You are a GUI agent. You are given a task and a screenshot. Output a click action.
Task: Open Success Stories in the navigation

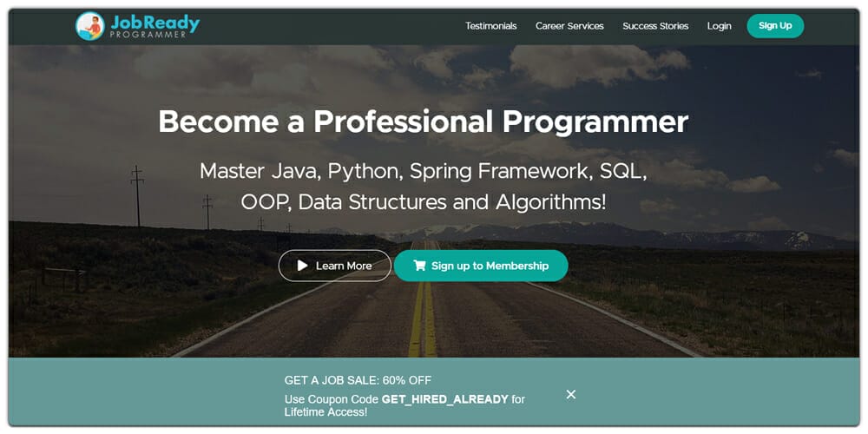(655, 26)
